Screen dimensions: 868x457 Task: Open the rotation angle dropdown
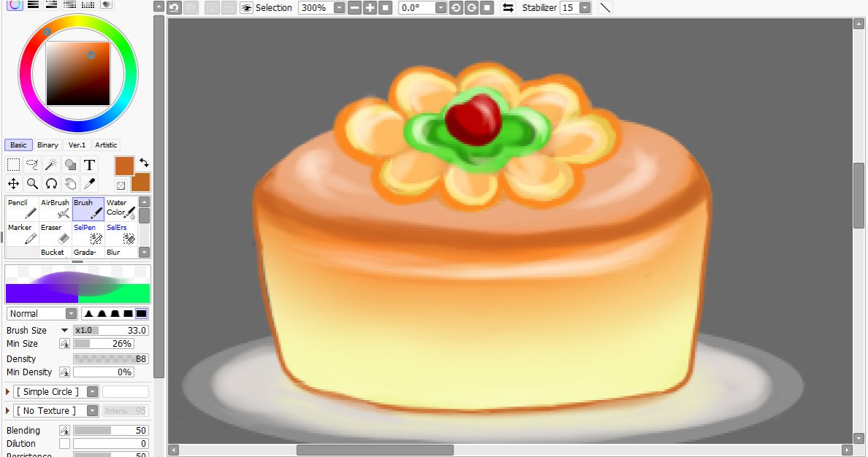coord(441,8)
